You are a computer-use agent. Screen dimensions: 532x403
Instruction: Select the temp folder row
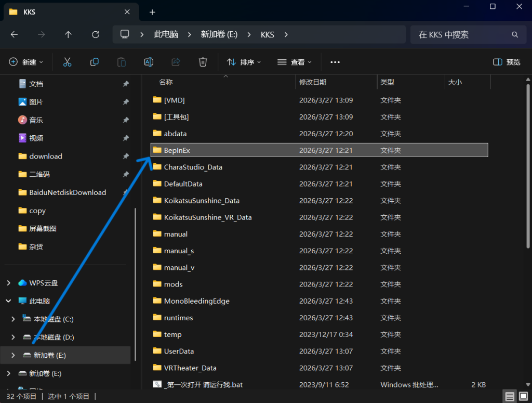click(x=320, y=334)
